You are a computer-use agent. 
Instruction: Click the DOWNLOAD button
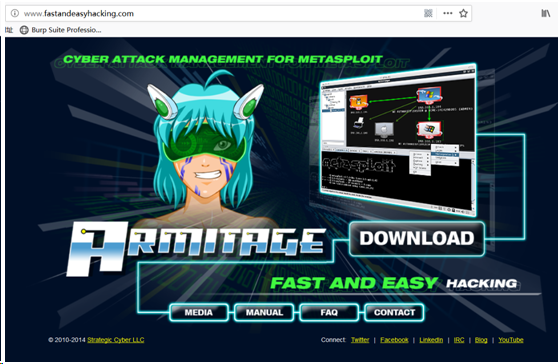417,238
